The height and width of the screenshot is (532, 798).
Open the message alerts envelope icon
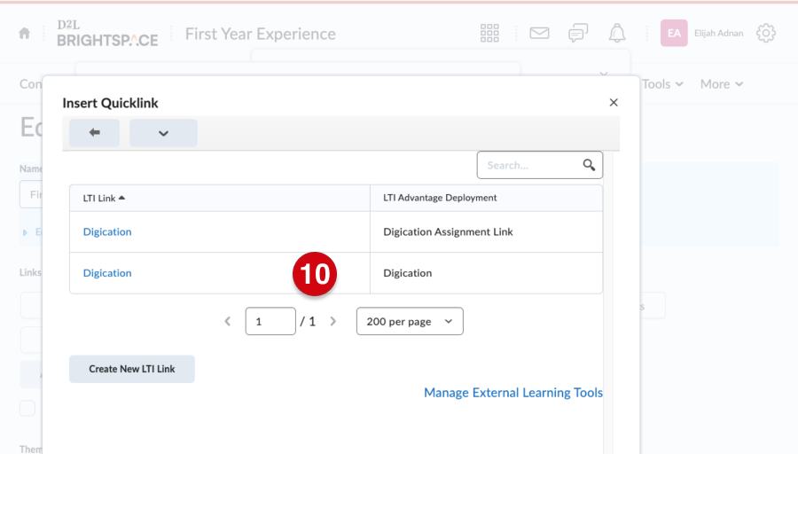click(539, 33)
